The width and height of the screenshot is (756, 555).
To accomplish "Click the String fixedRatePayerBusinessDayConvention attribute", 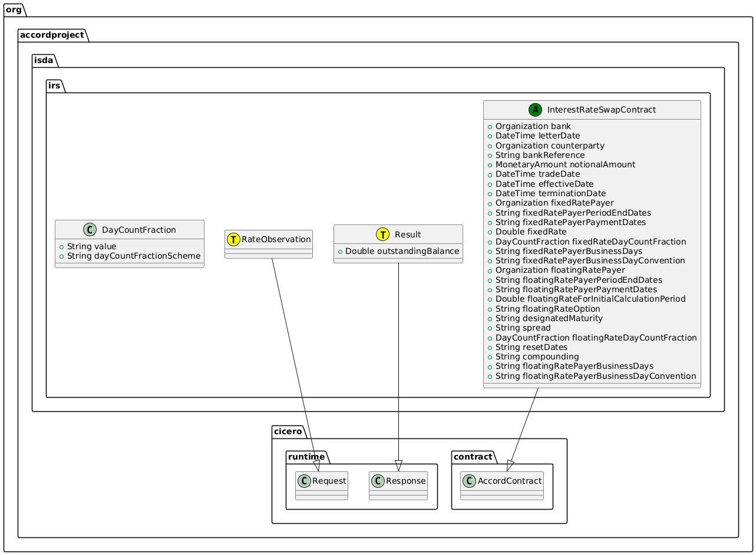I will [590, 260].
